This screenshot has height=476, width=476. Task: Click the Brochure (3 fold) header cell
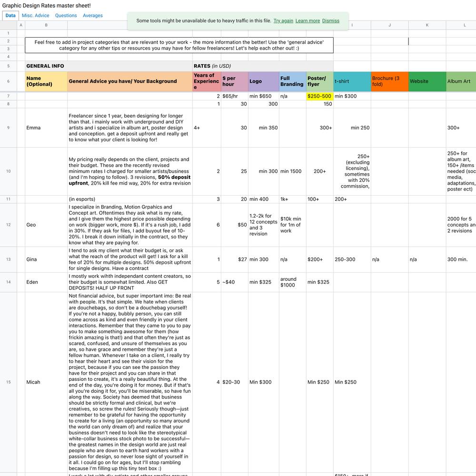click(390, 81)
